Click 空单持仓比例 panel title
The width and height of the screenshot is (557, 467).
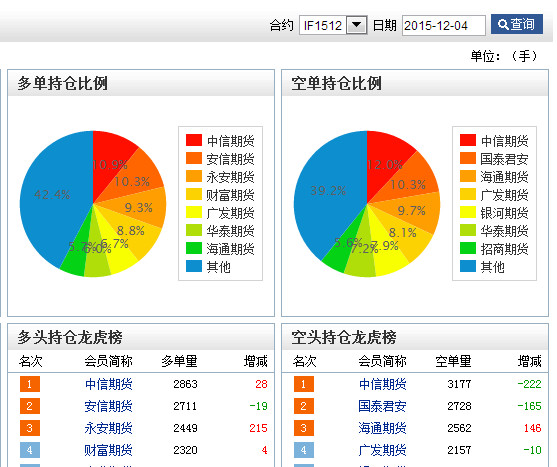coord(336,83)
